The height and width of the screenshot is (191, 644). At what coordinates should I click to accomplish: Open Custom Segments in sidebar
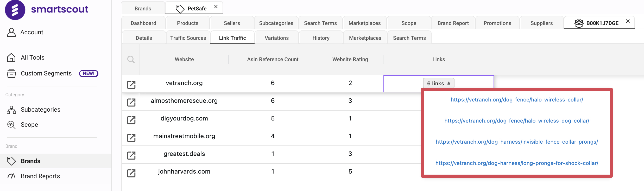(46, 73)
